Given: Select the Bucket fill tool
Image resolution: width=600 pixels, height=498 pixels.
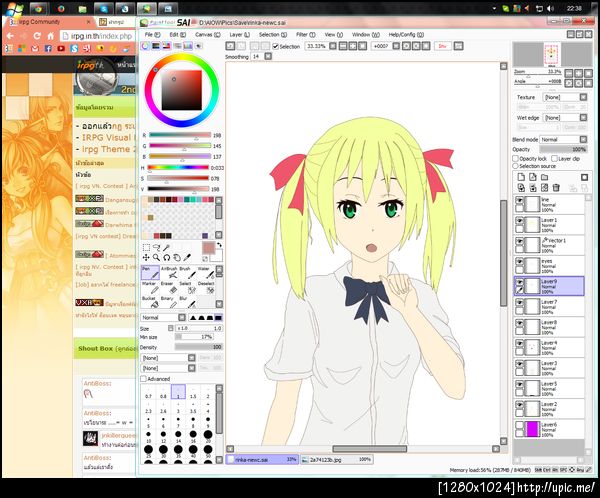Looking at the screenshot, I should (x=150, y=302).
